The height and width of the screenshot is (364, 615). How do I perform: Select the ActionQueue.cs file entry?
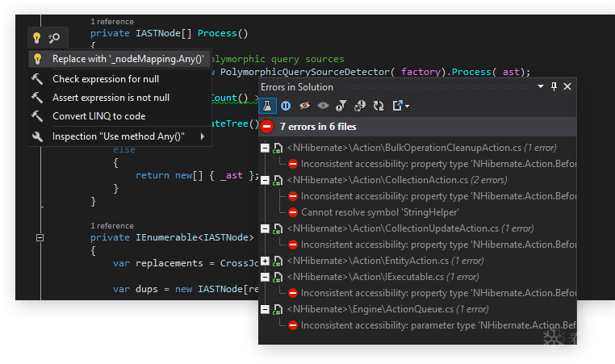tap(386, 309)
